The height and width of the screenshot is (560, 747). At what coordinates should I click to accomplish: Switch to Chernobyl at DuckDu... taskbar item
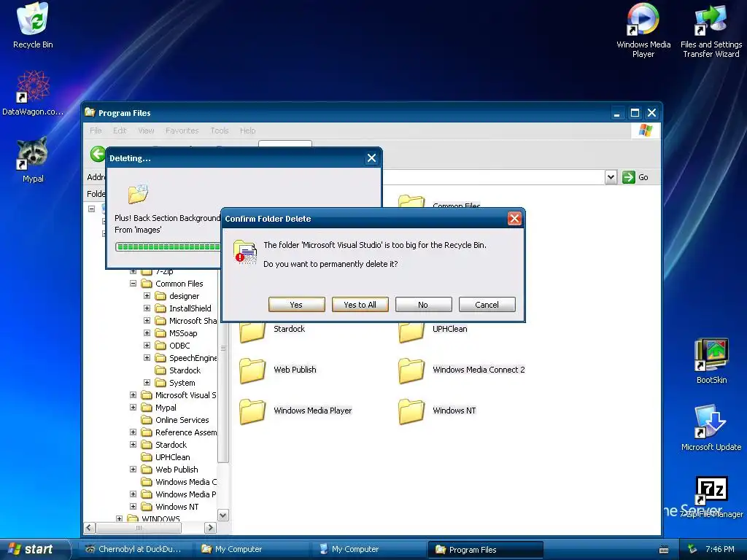[x=134, y=549]
